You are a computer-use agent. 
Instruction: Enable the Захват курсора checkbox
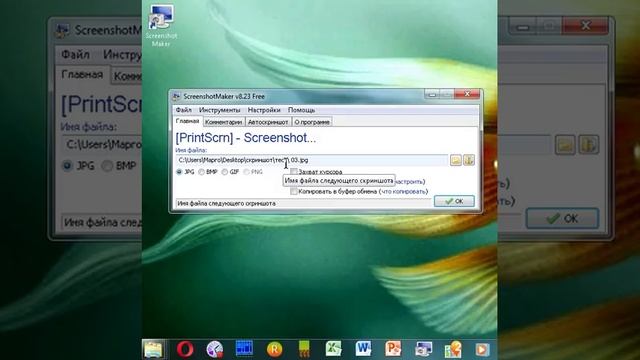[294, 171]
